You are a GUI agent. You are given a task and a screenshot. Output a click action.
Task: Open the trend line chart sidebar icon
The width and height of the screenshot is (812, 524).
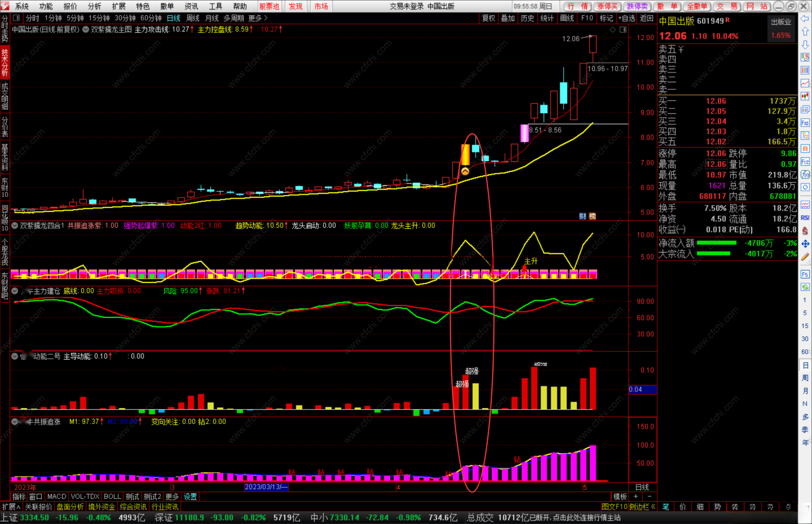pos(805,83)
